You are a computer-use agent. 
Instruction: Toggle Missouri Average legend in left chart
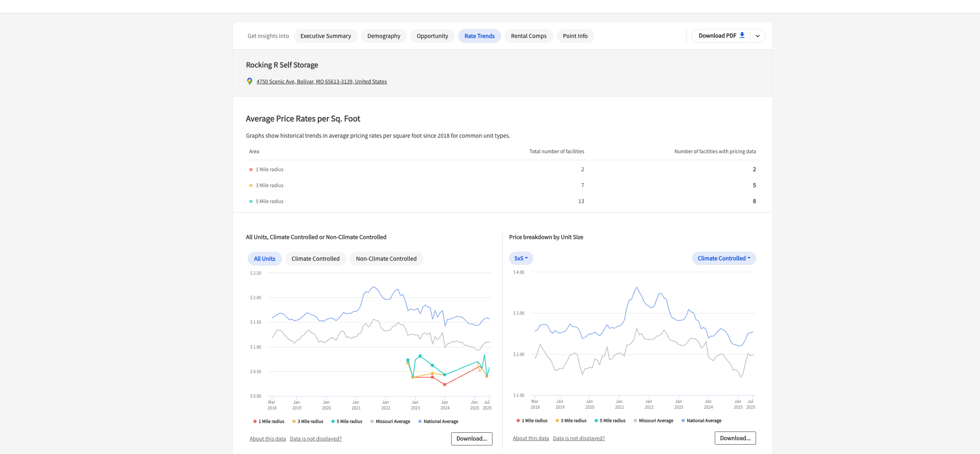point(390,421)
